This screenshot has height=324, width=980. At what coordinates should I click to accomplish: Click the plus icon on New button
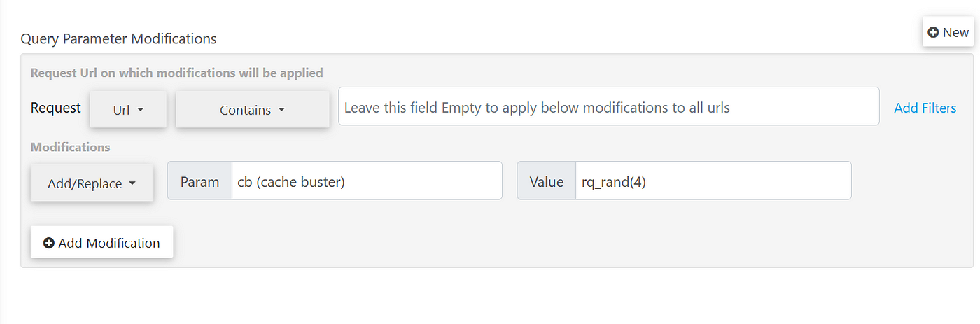932,32
